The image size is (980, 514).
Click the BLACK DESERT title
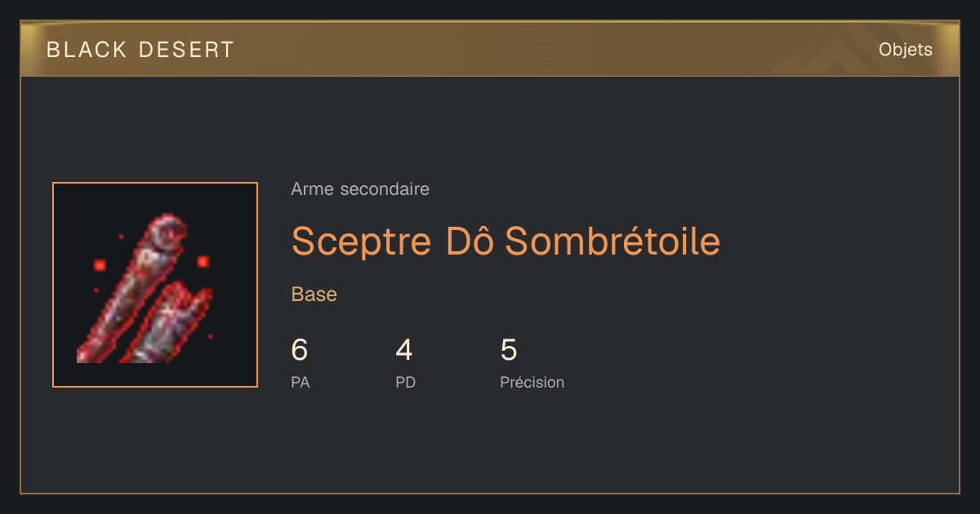[x=140, y=50]
